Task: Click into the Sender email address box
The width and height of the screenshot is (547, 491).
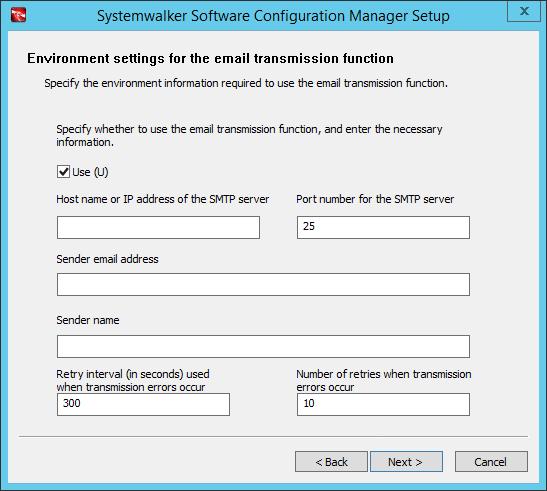Action: [x=263, y=284]
